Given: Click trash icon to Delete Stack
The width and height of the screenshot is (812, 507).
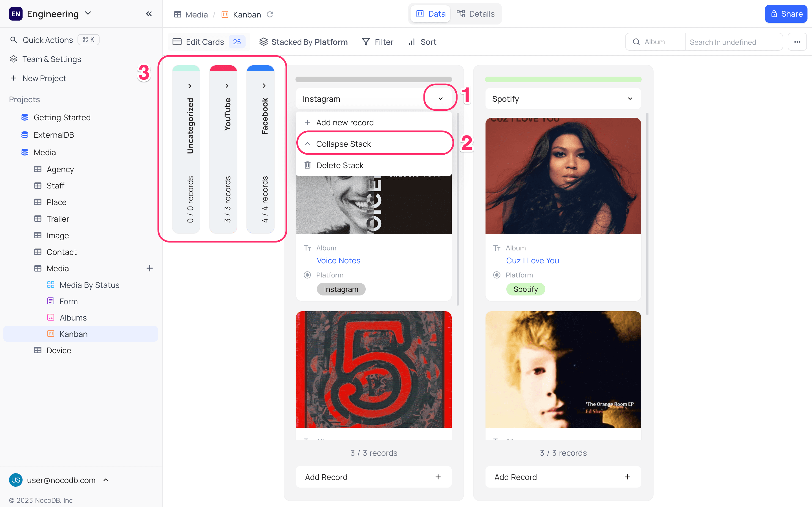Looking at the screenshot, I should pos(307,165).
